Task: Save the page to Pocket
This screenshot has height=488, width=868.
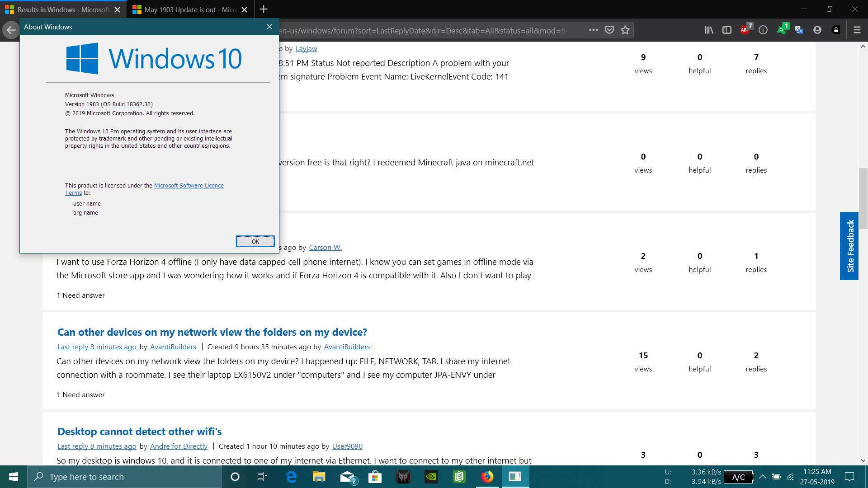Action: [x=609, y=30]
